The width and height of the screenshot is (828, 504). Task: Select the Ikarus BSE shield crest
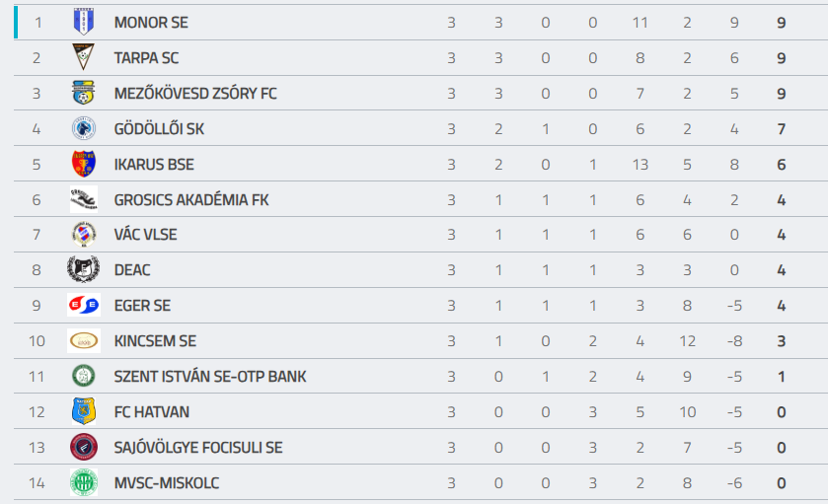click(x=84, y=164)
